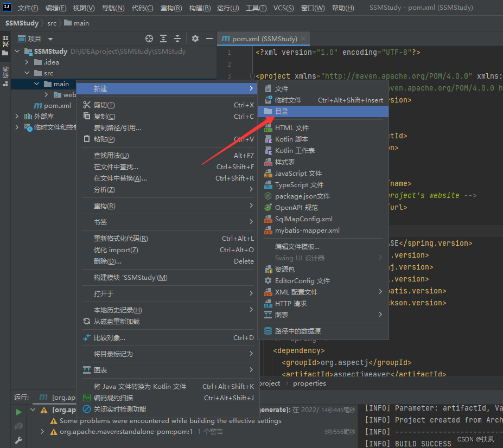The image size is (503, 448).
Task: Click the 样式表 CSS icon
Action: (268, 162)
